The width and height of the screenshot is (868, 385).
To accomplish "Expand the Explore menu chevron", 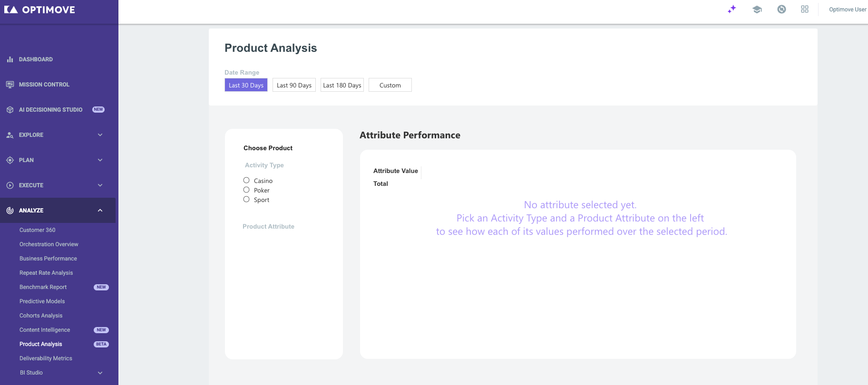I will pos(100,135).
